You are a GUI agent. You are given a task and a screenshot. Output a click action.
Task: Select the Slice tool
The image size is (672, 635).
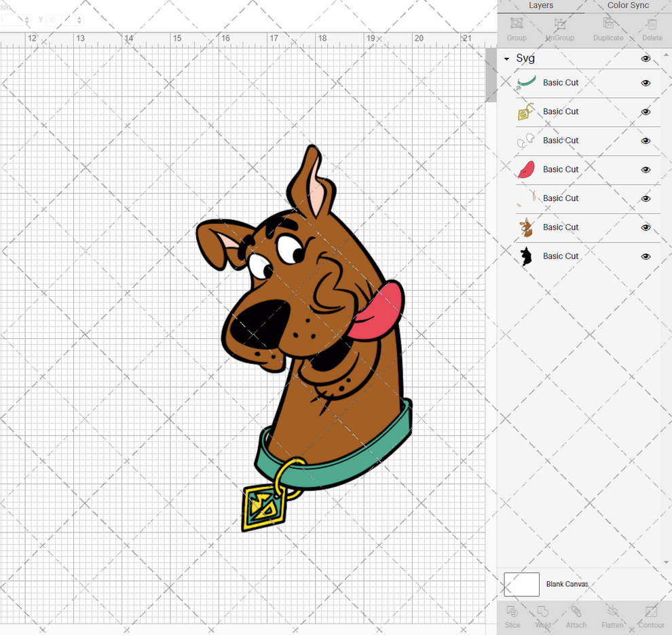[x=512, y=617]
